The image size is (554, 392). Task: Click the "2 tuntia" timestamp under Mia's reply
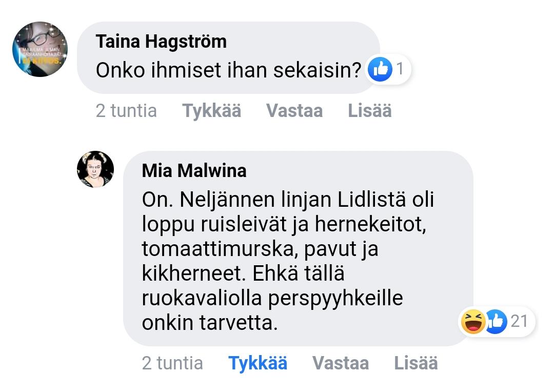tap(172, 363)
